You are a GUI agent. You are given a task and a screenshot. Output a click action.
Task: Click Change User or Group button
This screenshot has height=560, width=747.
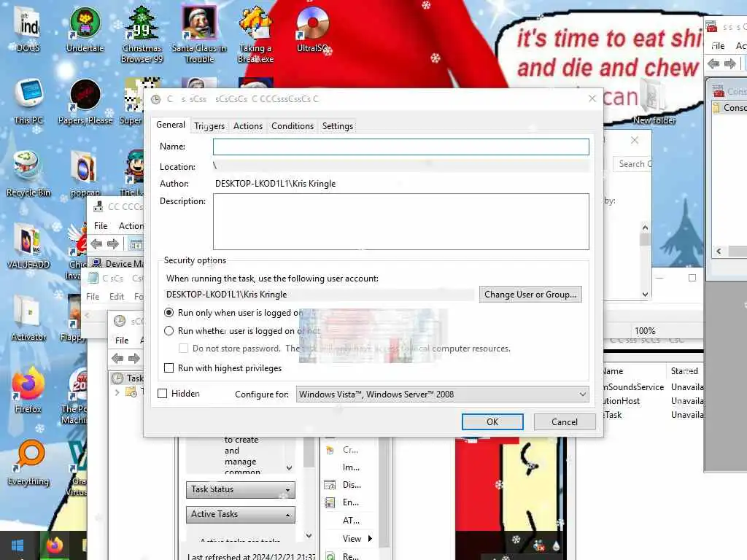tap(530, 295)
